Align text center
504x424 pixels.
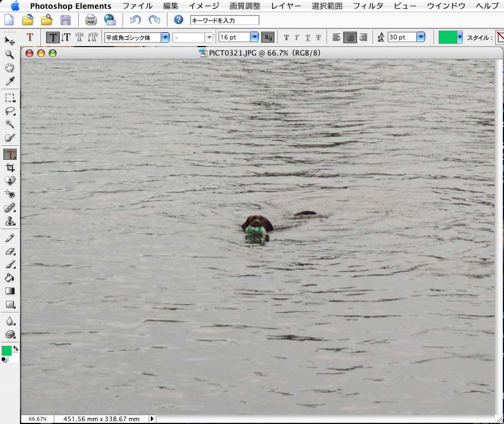(350, 37)
